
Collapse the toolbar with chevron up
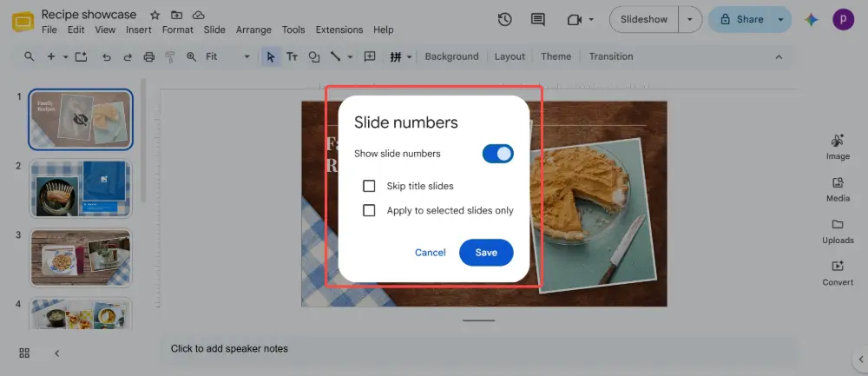coord(779,56)
